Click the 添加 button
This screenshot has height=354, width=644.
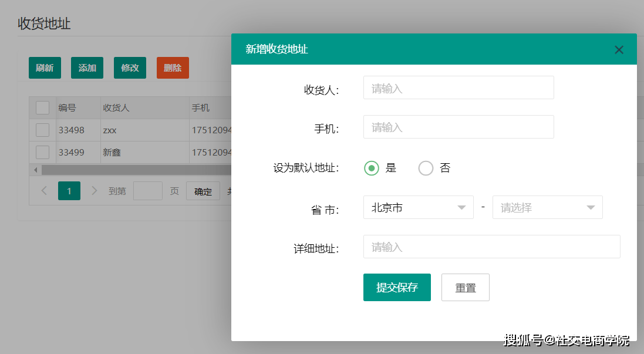87,68
